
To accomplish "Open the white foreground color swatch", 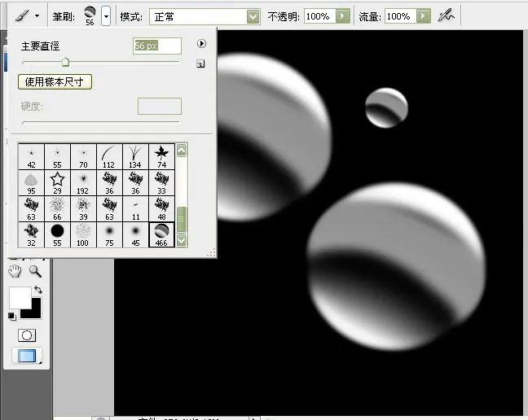I will click(x=20, y=297).
